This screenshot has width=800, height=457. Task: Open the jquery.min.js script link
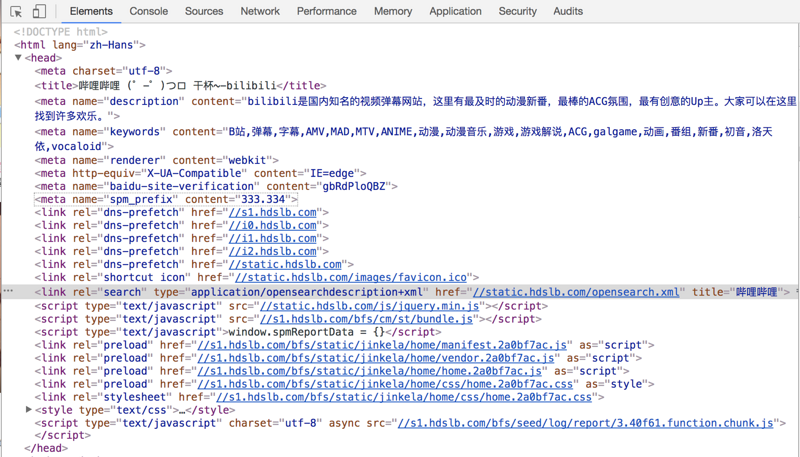point(369,306)
